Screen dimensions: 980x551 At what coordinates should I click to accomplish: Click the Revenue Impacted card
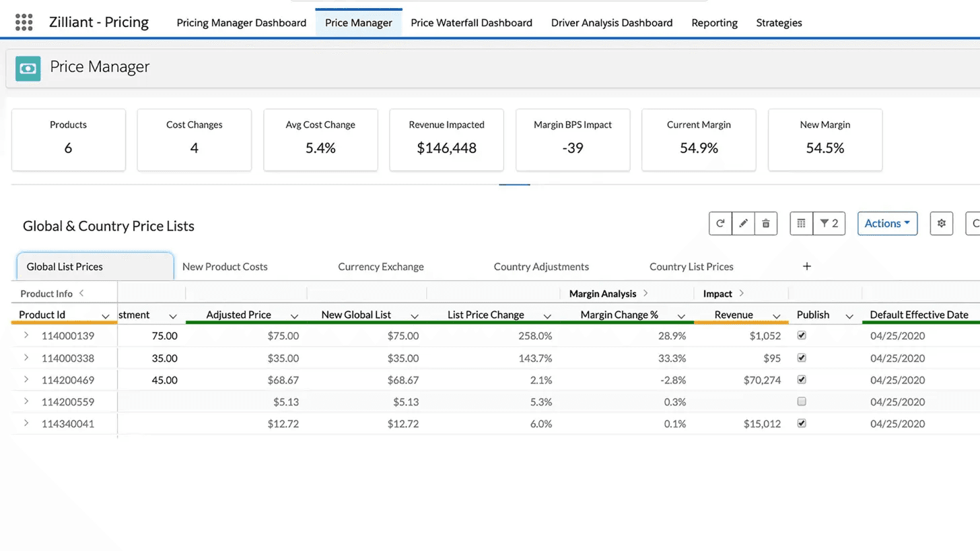(x=446, y=140)
